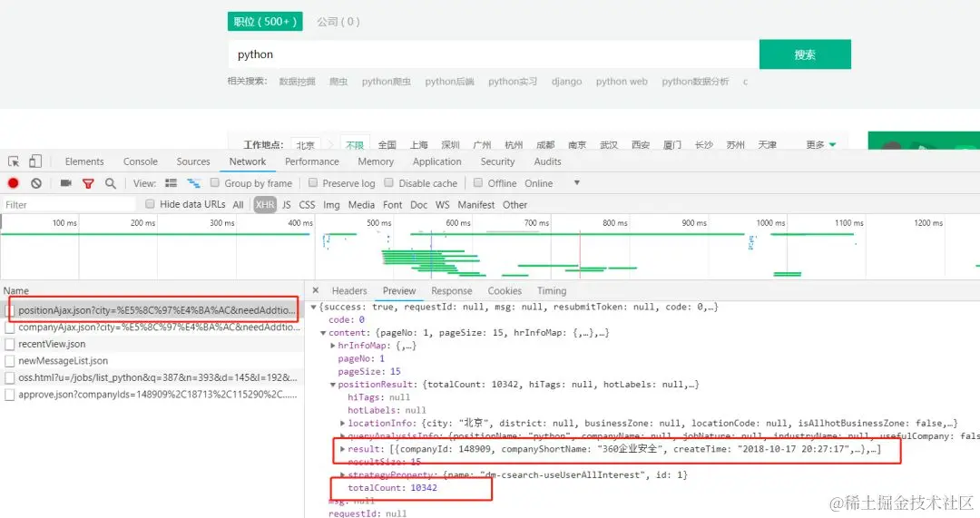Expand the locationInfo node
This screenshot has height=518, width=980.
(x=342, y=423)
